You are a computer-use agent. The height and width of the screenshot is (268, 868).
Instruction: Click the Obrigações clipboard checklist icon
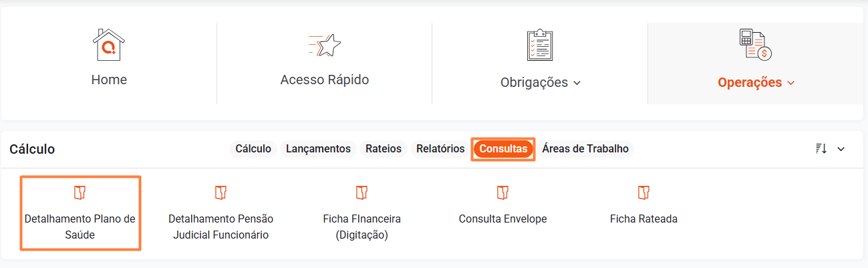click(541, 45)
